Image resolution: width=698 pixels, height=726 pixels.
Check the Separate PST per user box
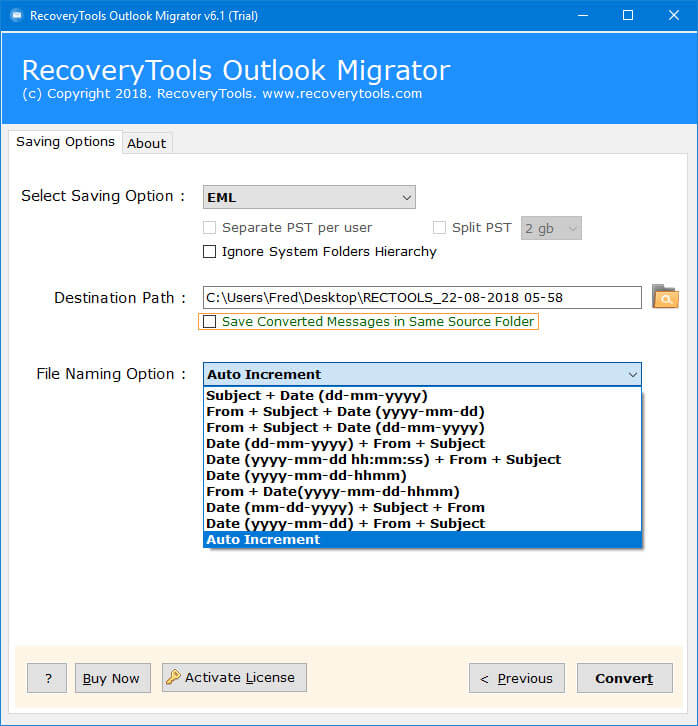tap(210, 227)
